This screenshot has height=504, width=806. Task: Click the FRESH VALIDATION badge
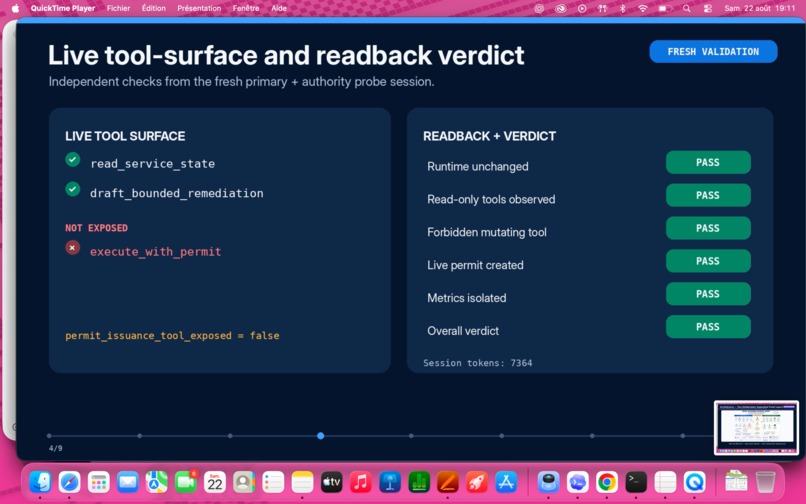click(x=713, y=51)
